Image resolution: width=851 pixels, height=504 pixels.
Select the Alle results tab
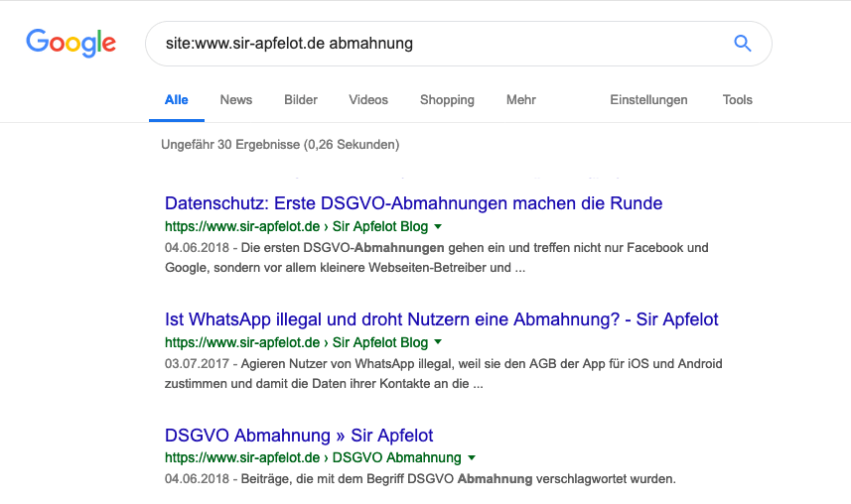177,100
